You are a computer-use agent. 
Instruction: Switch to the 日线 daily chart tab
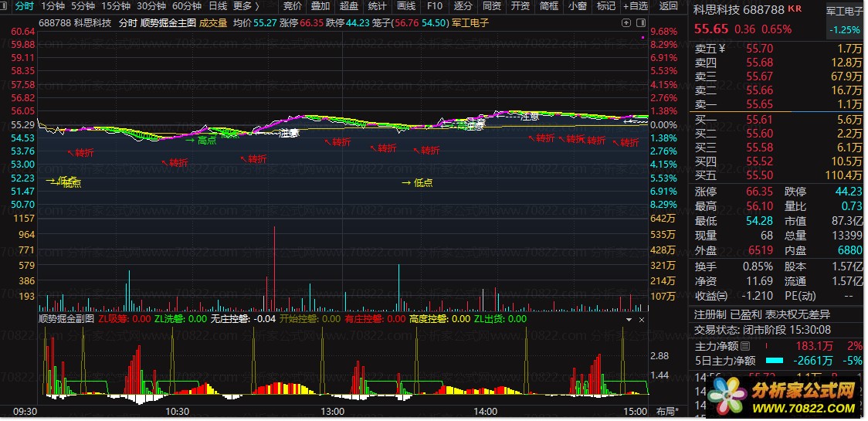point(218,6)
